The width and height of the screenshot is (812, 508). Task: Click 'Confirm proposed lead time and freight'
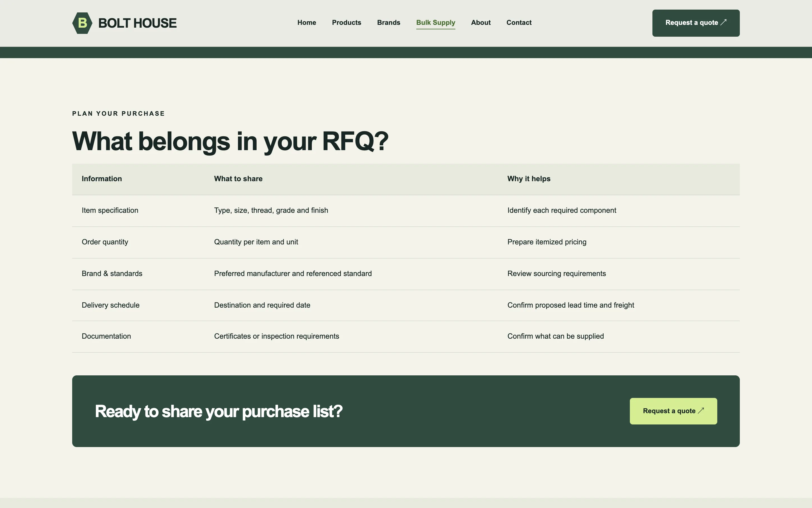pos(570,305)
